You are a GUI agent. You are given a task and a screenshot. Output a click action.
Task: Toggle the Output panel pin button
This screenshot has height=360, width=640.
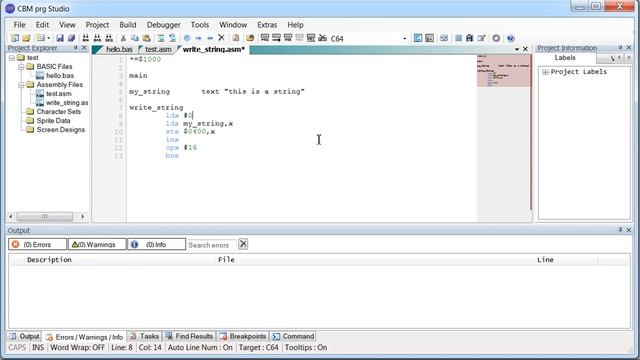coord(620,230)
